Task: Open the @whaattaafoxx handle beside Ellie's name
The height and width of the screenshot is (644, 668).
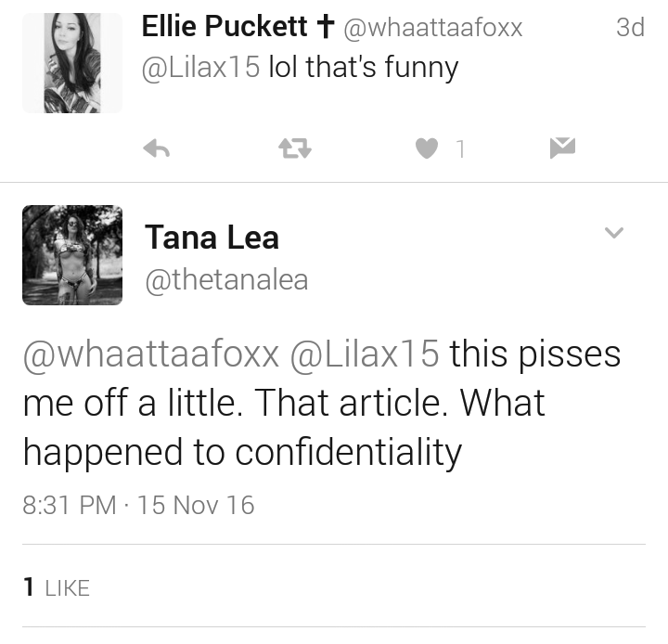Action: pyautogui.click(x=432, y=28)
